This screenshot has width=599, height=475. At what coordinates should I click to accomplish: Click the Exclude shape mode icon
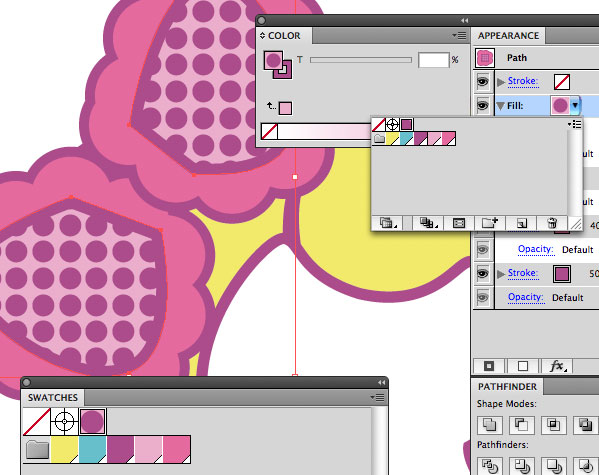tap(585, 425)
